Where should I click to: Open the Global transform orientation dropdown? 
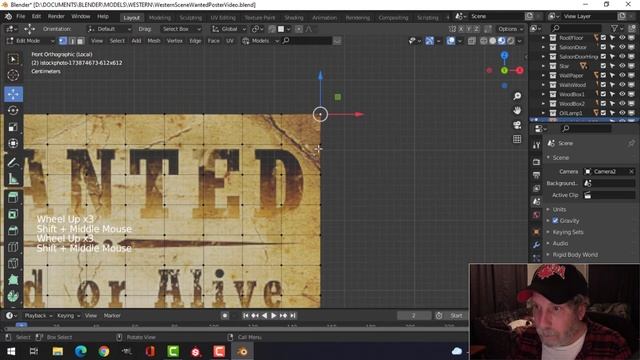click(x=229, y=29)
